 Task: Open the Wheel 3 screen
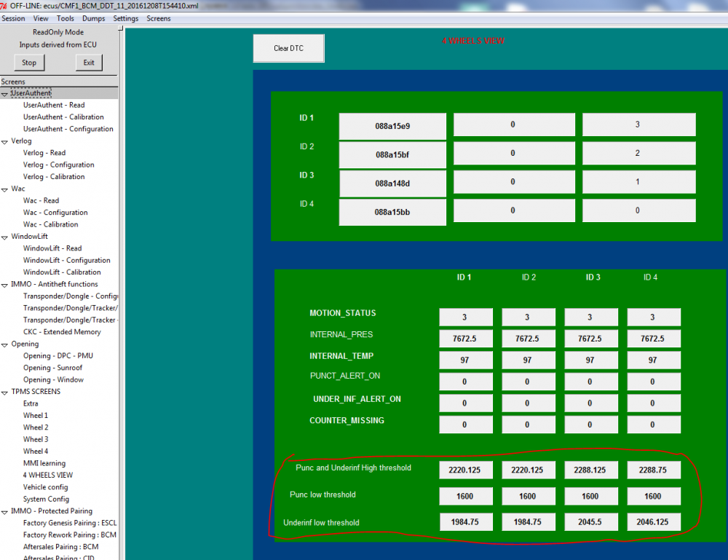pyautogui.click(x=36, y=439)
